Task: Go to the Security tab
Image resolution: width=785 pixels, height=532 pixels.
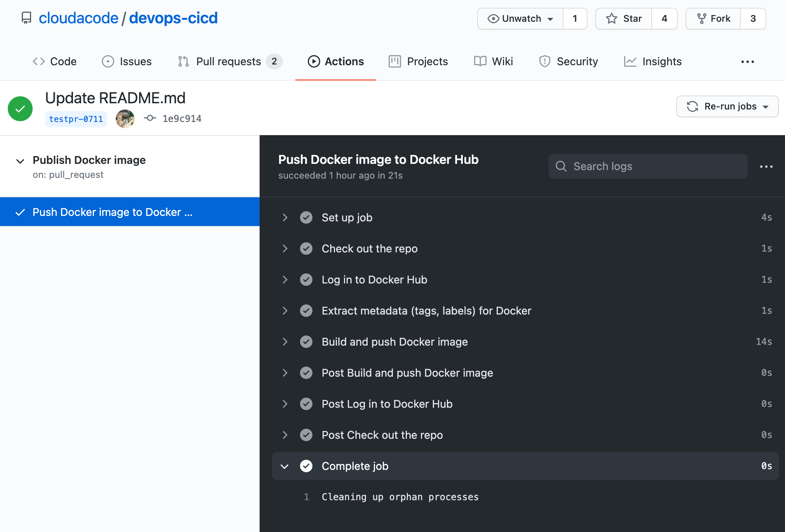Action: (x=569, y=61)
